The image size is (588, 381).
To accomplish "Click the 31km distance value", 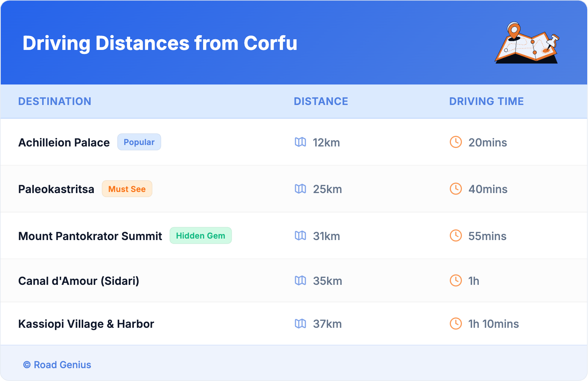I will coord(326,236).
